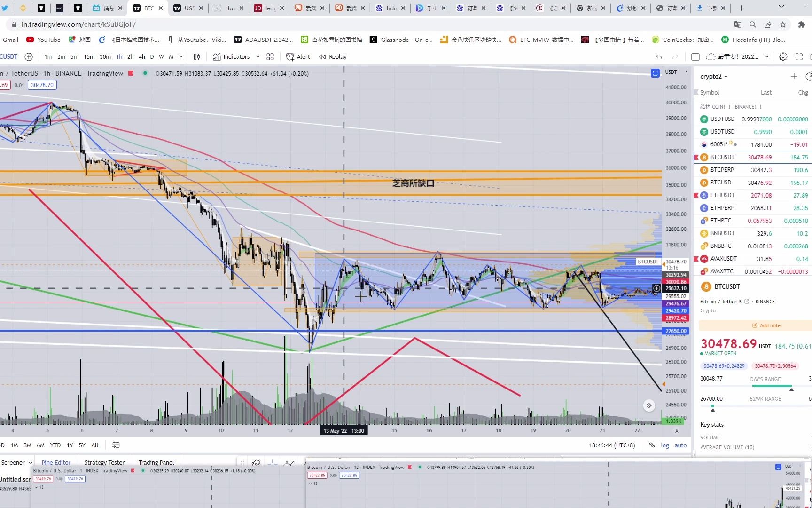Switch to Pine Editor tab
This screenshot has width=812, height=508.
pos(56,462)
